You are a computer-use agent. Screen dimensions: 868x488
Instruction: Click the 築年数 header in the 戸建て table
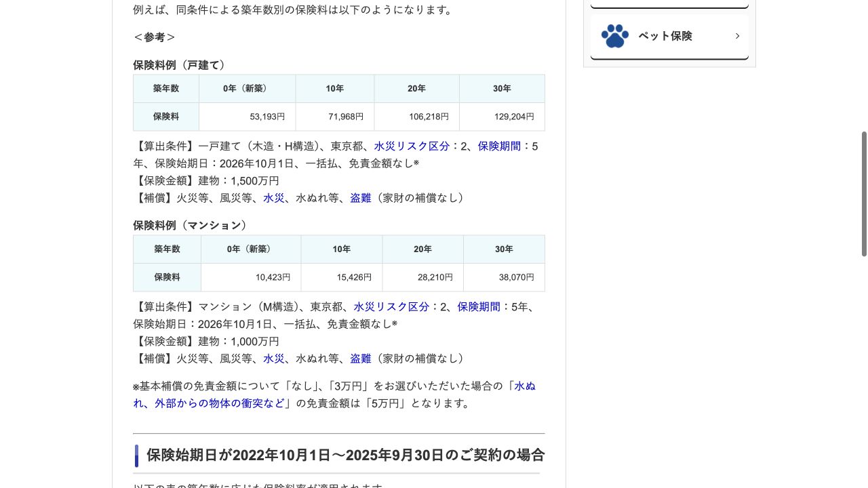click(166, 89)
